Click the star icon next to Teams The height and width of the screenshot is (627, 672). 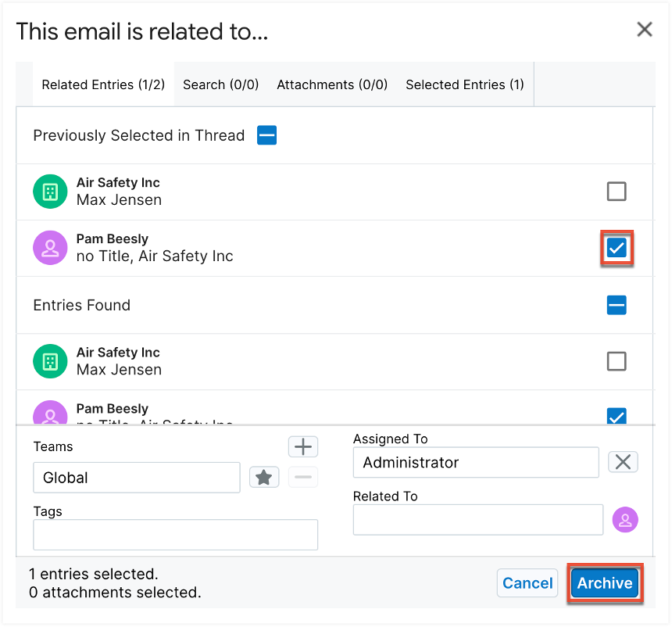point(264,477)
